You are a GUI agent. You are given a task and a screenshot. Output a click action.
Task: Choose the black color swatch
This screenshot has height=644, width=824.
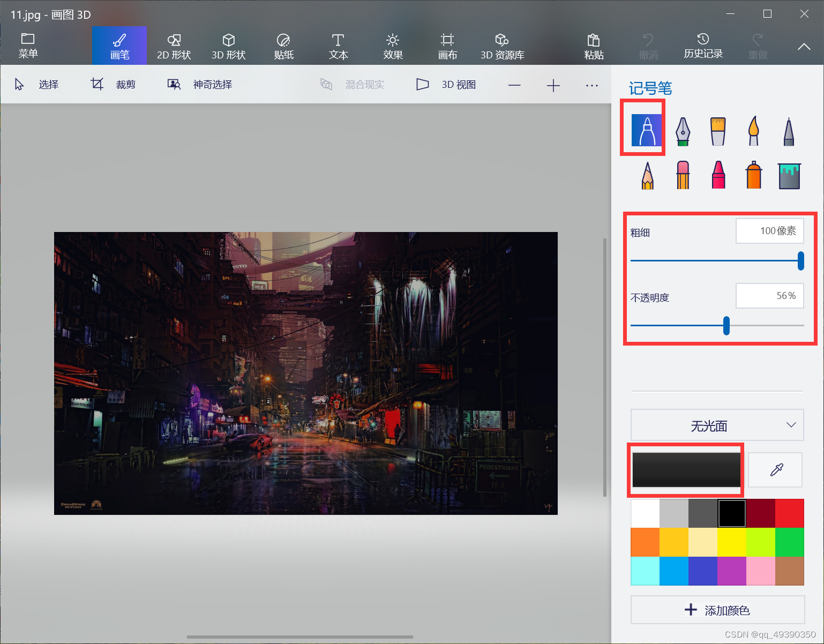point(732,513)
